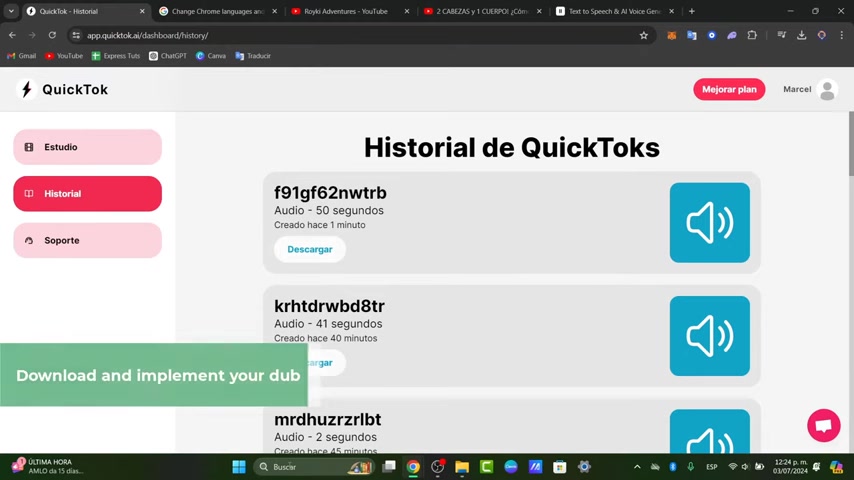Image resolution: width=854 pixels, height=480 pixels.
Task: Click the Mejorar plan button
Action: click(x=729, y=89)
